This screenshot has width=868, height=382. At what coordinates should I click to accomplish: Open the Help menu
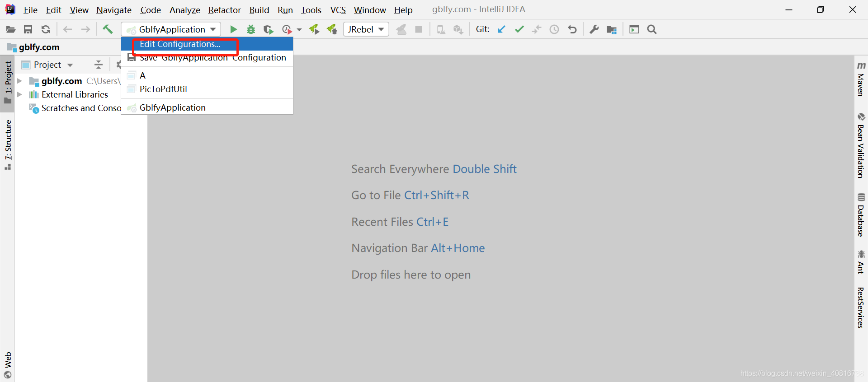click(403, 10)
